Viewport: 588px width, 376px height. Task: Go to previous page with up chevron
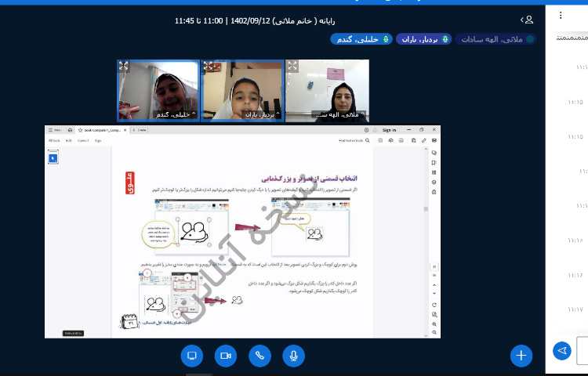434,285
